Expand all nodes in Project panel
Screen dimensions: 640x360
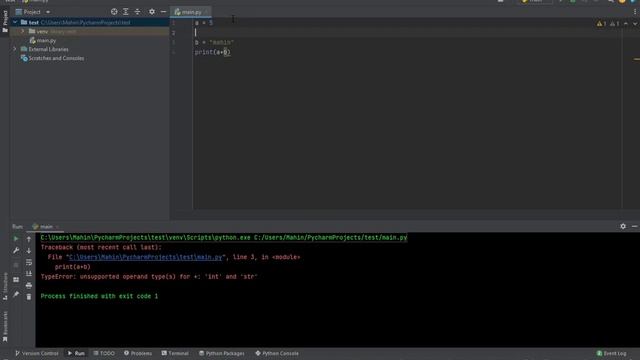click(126, 12)
